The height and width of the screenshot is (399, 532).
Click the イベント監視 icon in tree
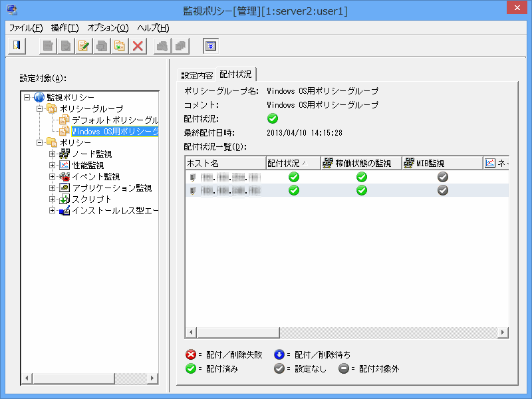(x=65, y=176)
